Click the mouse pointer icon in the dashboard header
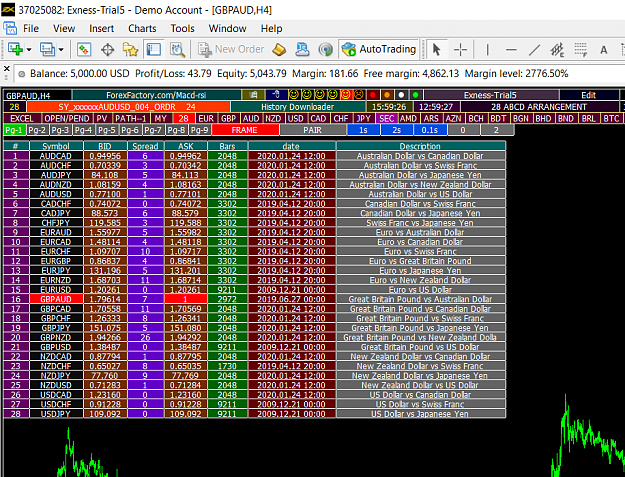Image resolution: width=625 pixels, height=477 pixels. click(276, 95)
